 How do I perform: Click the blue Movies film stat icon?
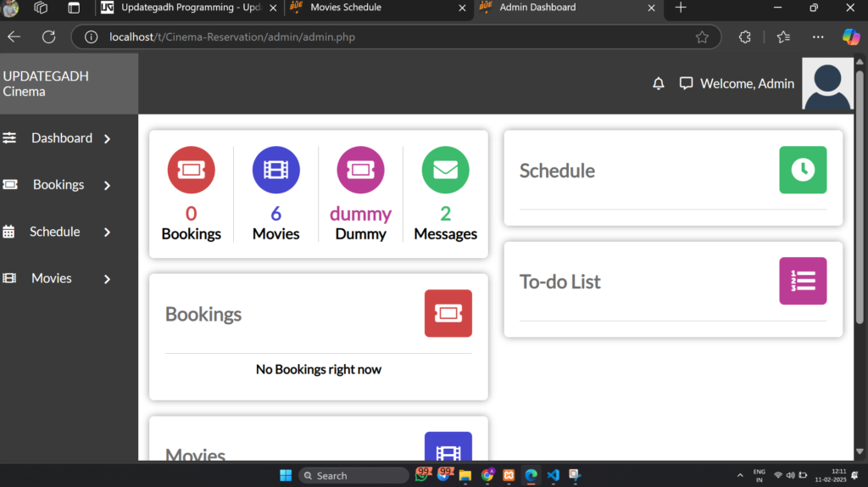click(275, 170)
